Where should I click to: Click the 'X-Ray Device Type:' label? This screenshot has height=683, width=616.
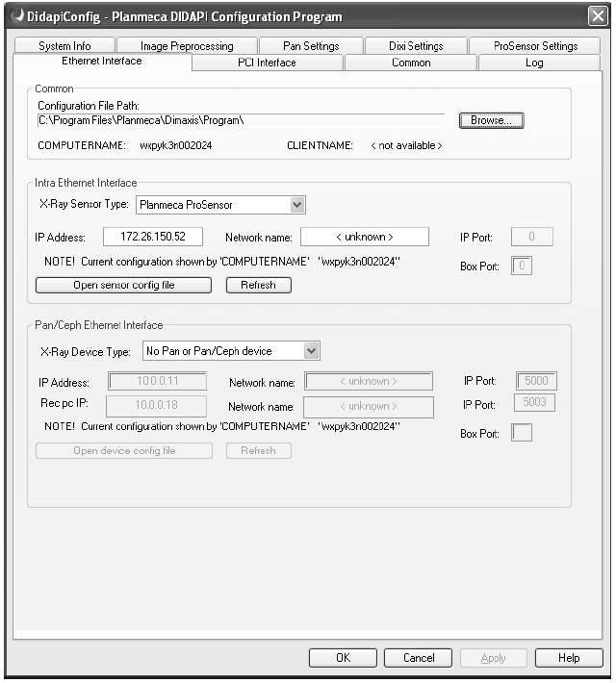pyautogui.click(x=86, y=352)
